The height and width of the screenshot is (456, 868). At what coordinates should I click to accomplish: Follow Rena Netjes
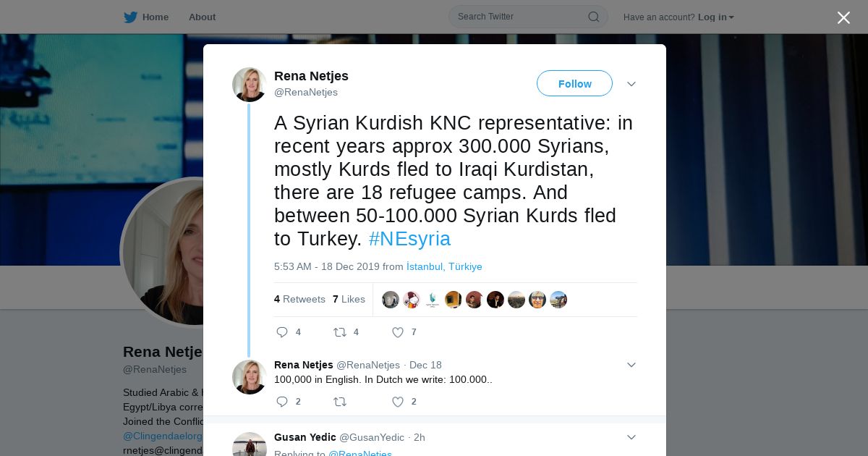574,83
